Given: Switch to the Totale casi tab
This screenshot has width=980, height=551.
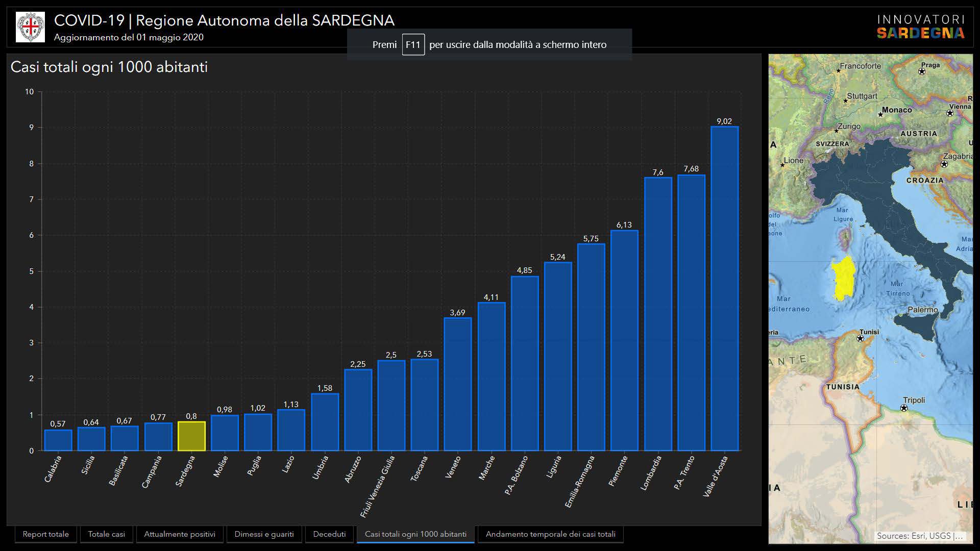Looking at the screenshot, I should point(106,534).
